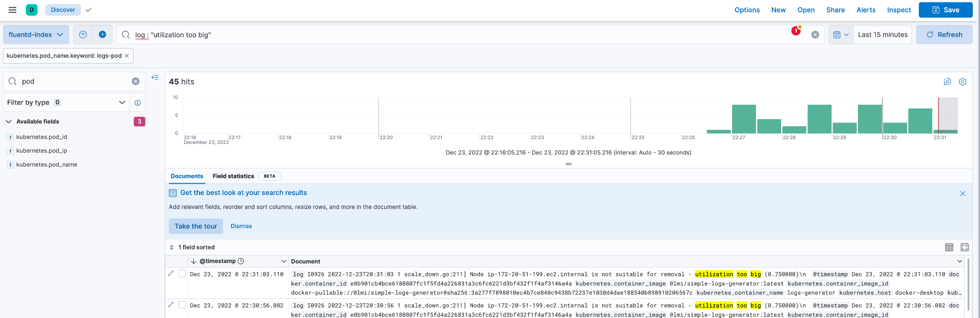Click the histogram bar at 22:27
This screenshot has height=318, width=980.
[x=744, y=119]
